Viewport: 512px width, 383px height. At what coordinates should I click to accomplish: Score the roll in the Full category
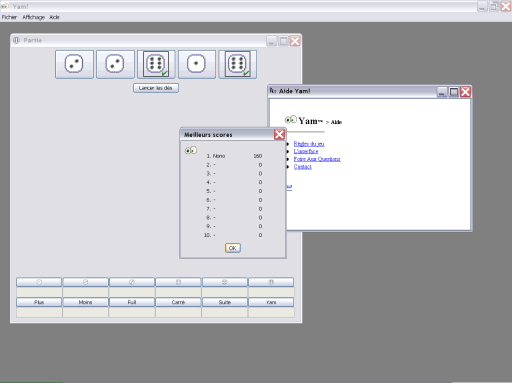132,302
